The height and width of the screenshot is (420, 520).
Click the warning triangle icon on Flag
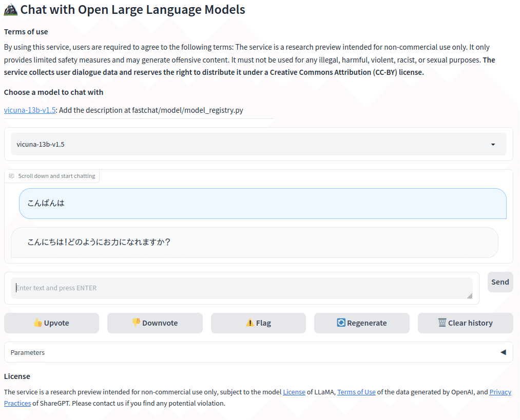point(249,323)
